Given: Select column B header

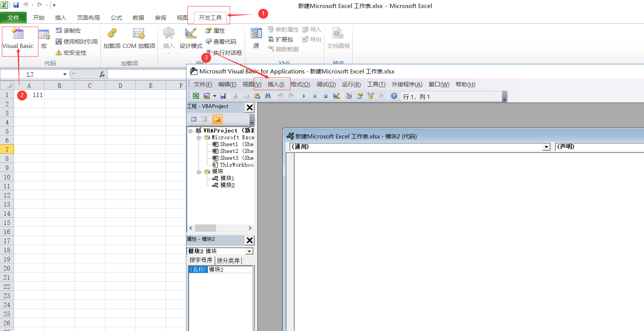Looking at the screenshot, I should (x=59, y=86).
